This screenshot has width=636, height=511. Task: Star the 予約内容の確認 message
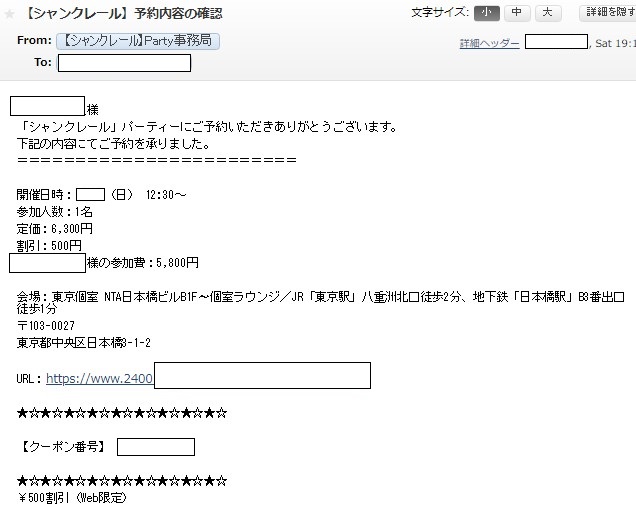point(10,14)
